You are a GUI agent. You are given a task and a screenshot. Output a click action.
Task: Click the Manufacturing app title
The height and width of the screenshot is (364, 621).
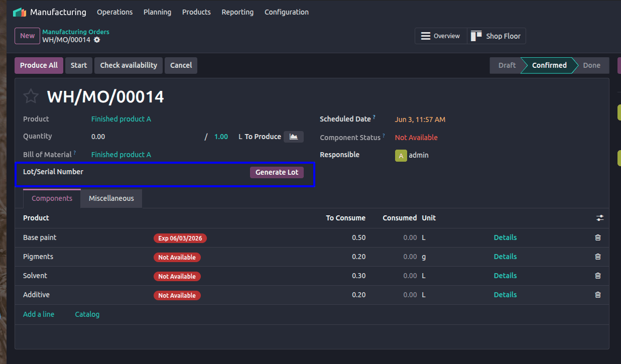(58, 12)
